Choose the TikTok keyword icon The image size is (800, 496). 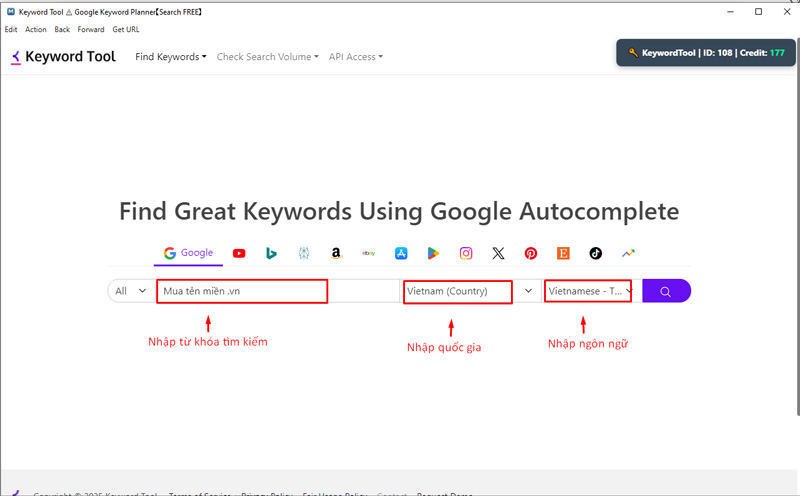pyautogui.click(x=596, y=254)
